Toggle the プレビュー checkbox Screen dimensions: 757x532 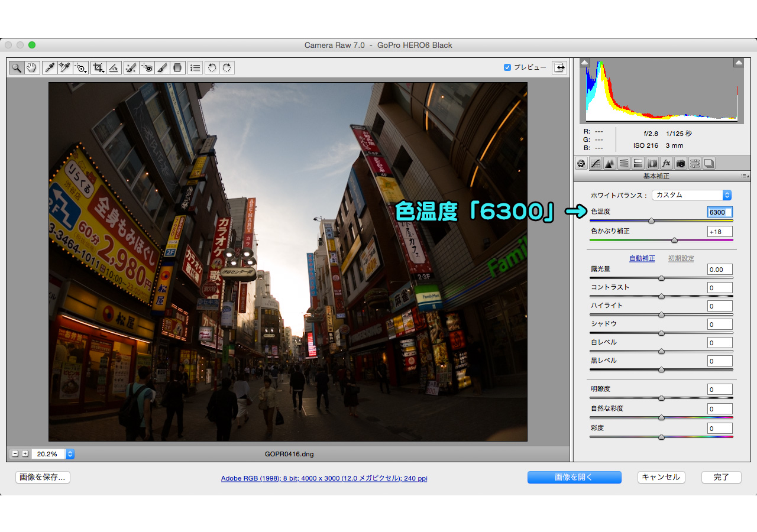(507, 67)
